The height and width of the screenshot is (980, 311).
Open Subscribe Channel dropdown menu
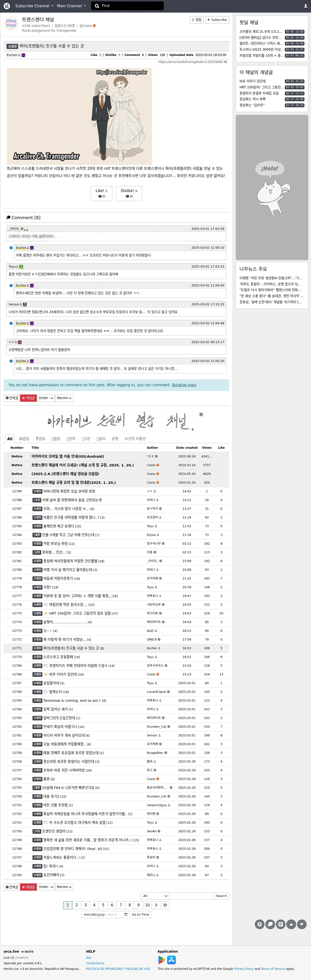pyautogui.click(x=34, y=6)
